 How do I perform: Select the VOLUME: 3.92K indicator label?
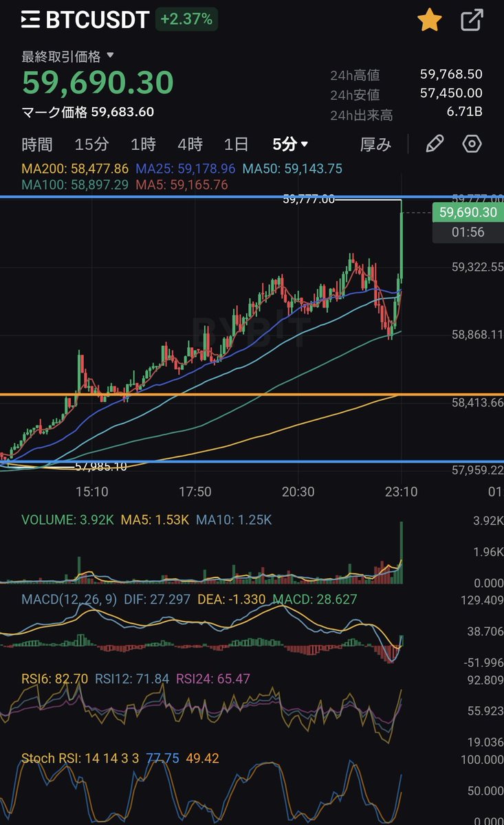pos(68,520)
